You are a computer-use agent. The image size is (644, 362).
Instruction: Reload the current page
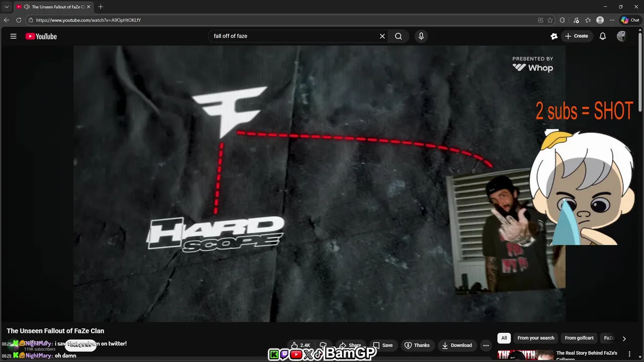(x=19, y=20)
